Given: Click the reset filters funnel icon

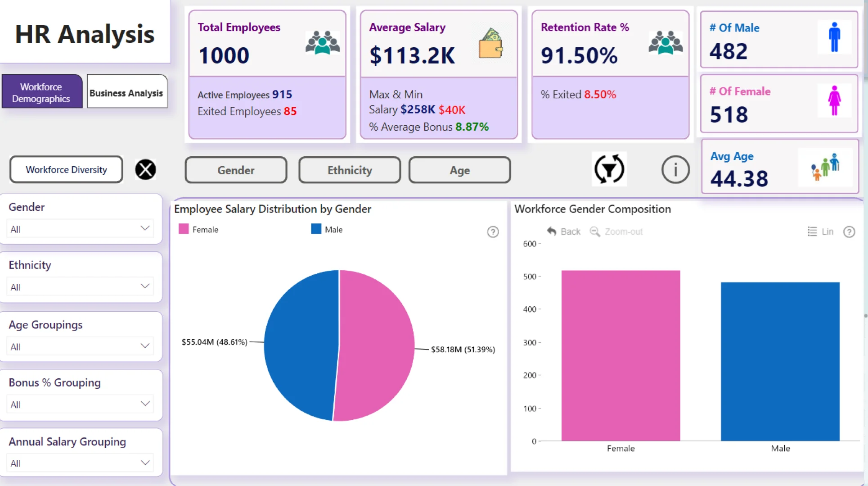Looking at the screenshot, I should point(609,169).
